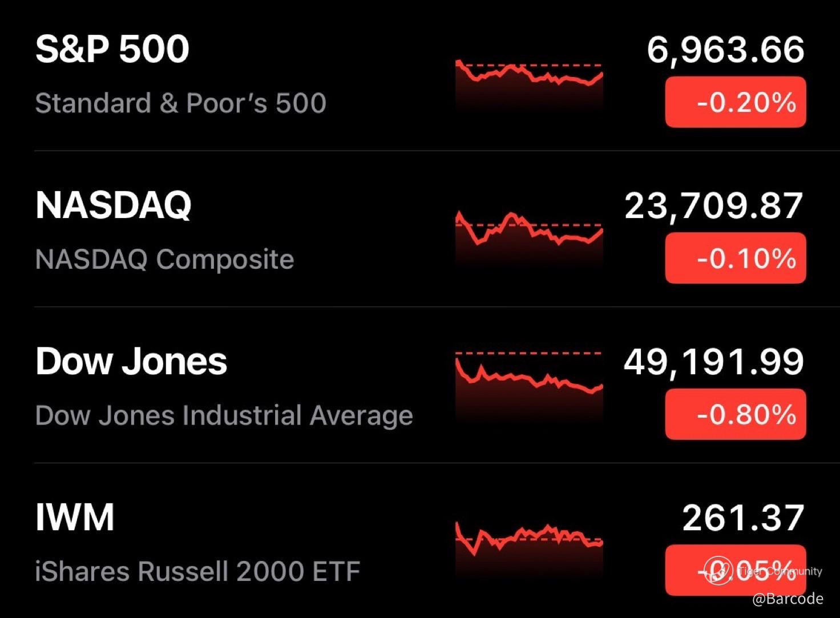
Task: Open the NASDAQ ticker
Action: point(113,205)
